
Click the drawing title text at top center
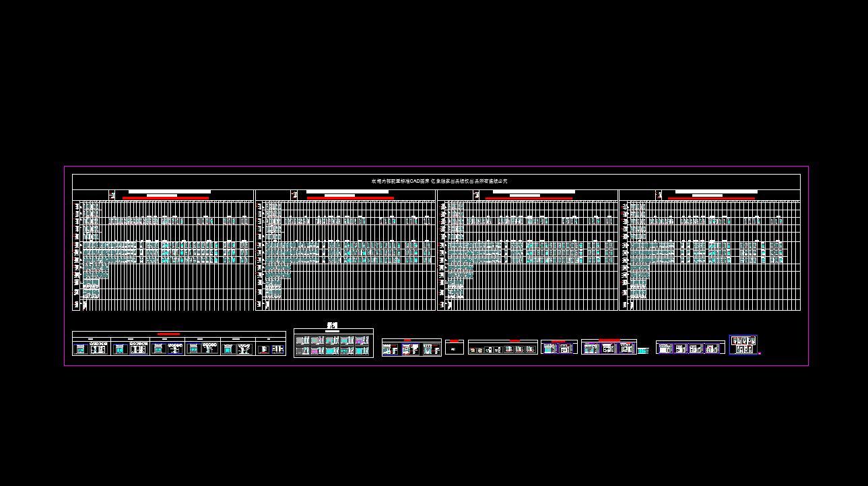click(439, 181)
